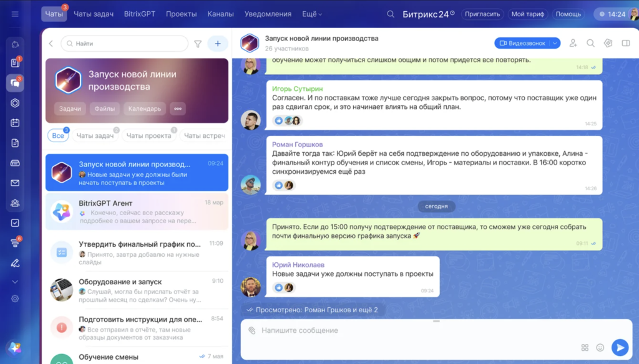Open the news feed icon in left sidebar
The image size is (639, 364).
[x=15, y=63]
